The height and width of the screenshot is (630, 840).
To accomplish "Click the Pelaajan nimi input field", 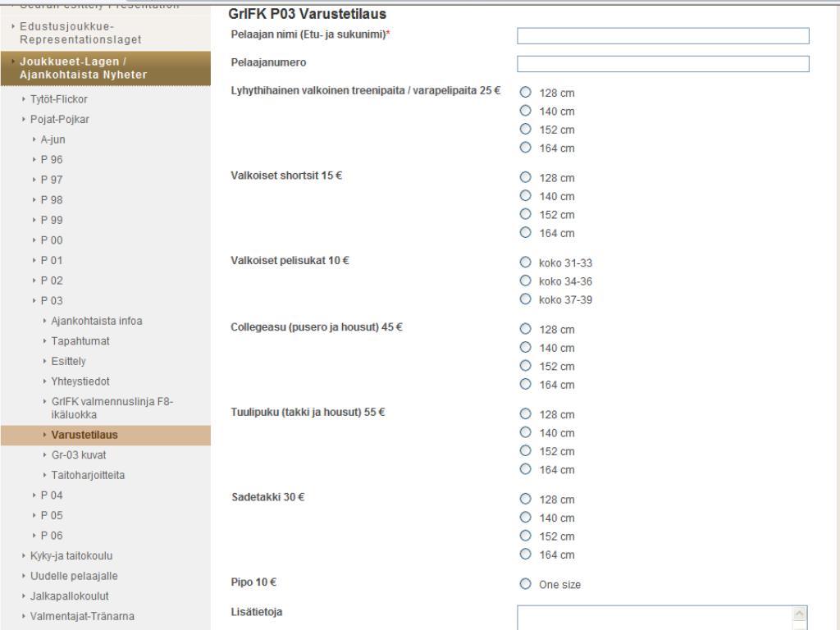I will [663, 36].
